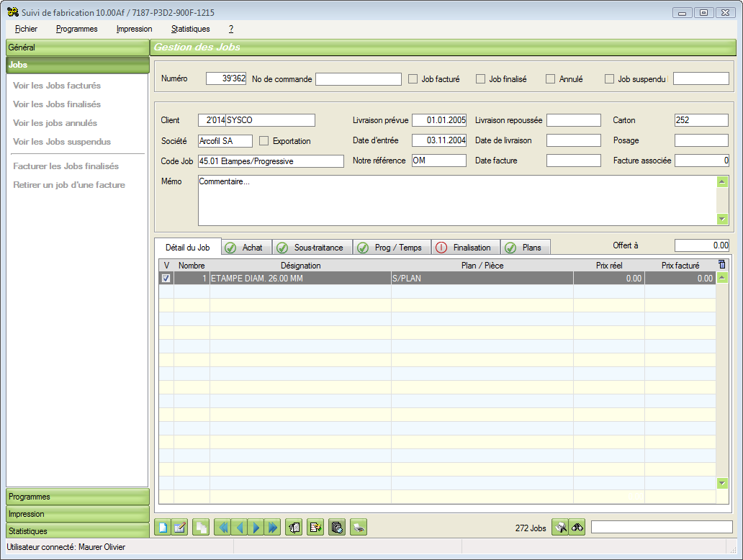Click the Mémo scroll down arrow
The width and height of the screenshot is (743, 560).
pos(722,219)
